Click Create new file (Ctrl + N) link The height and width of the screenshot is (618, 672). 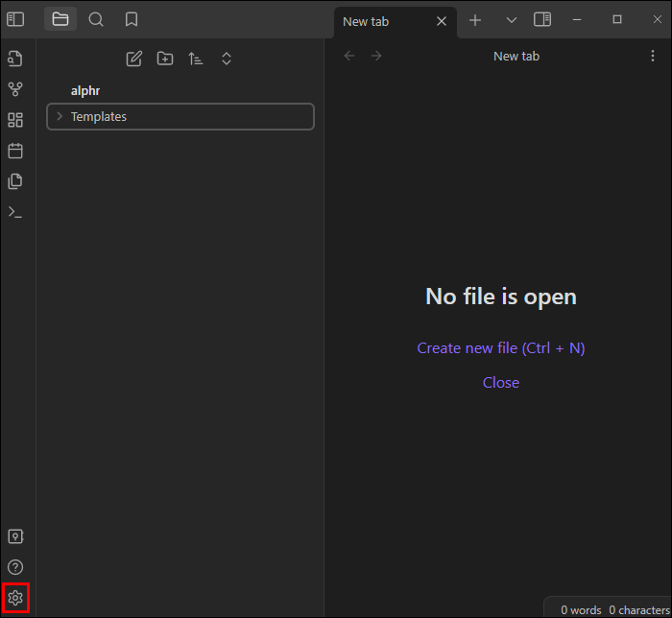501,348
